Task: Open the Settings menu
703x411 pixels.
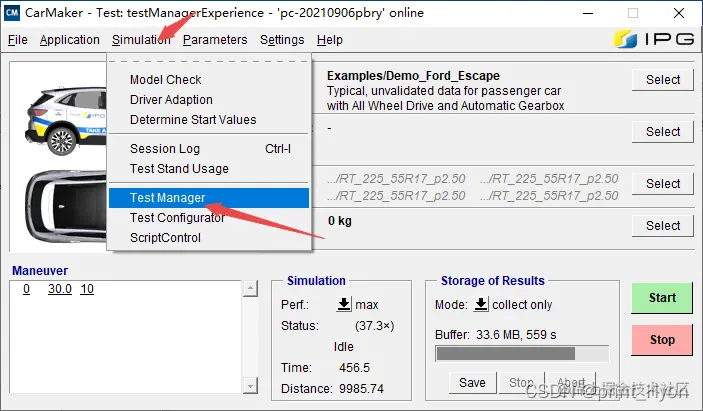Action: pos(282,40)
